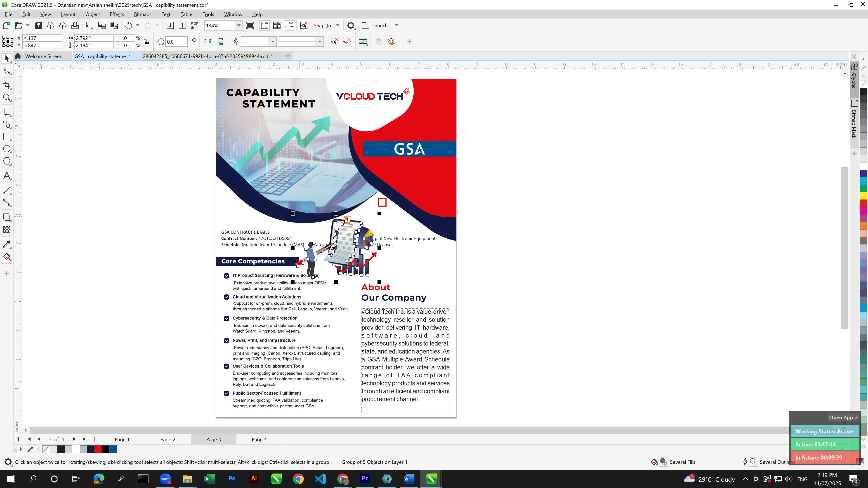Select the Color Eyedropper tool

click(7, 244)
